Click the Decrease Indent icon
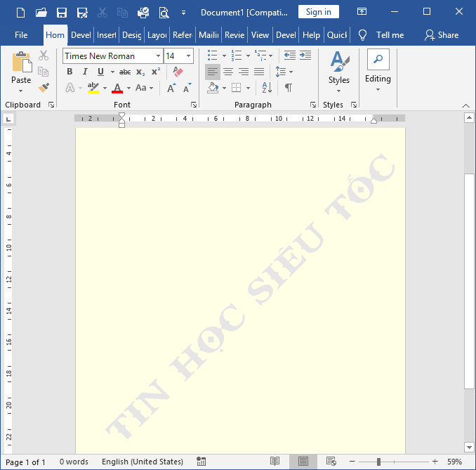 coord(290,56)
